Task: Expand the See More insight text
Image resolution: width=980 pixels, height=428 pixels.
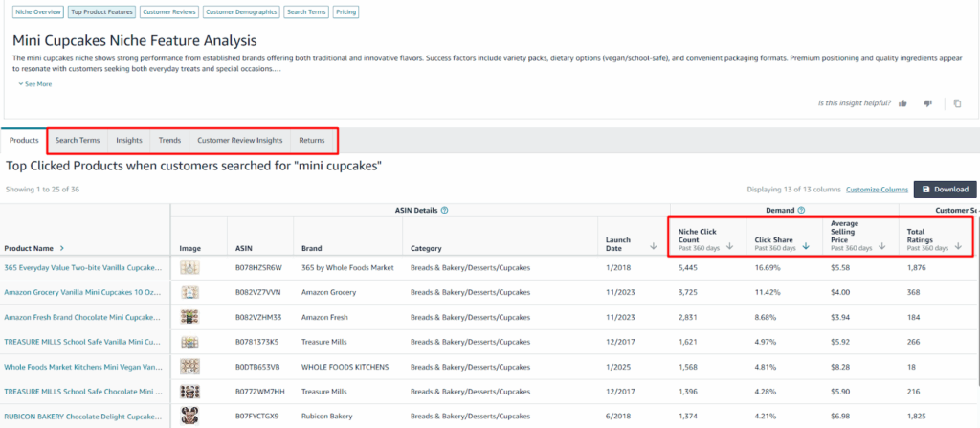Action: click(x=35, y=84)
